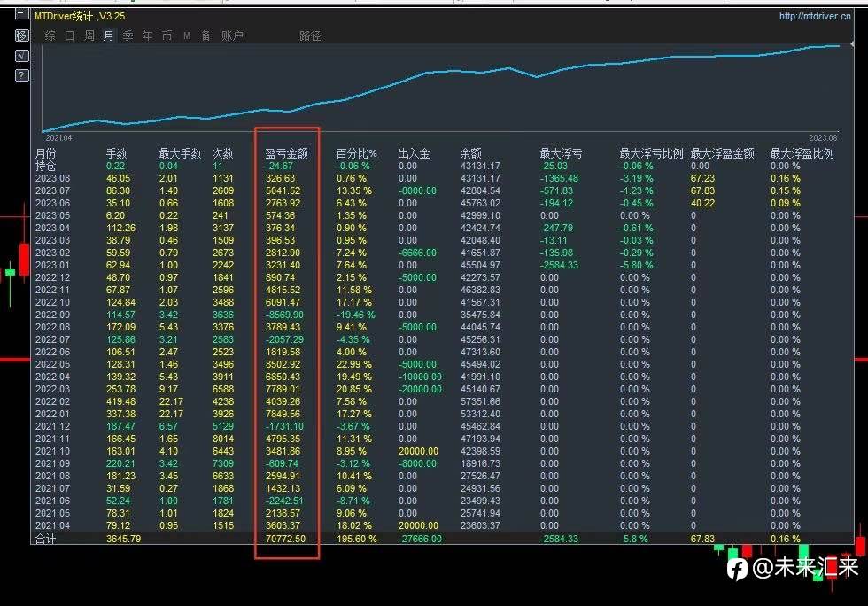Select the 日 daily statistics tab
Image resolution: width=868 pixels, height=606 pixels.
[69, 35]
